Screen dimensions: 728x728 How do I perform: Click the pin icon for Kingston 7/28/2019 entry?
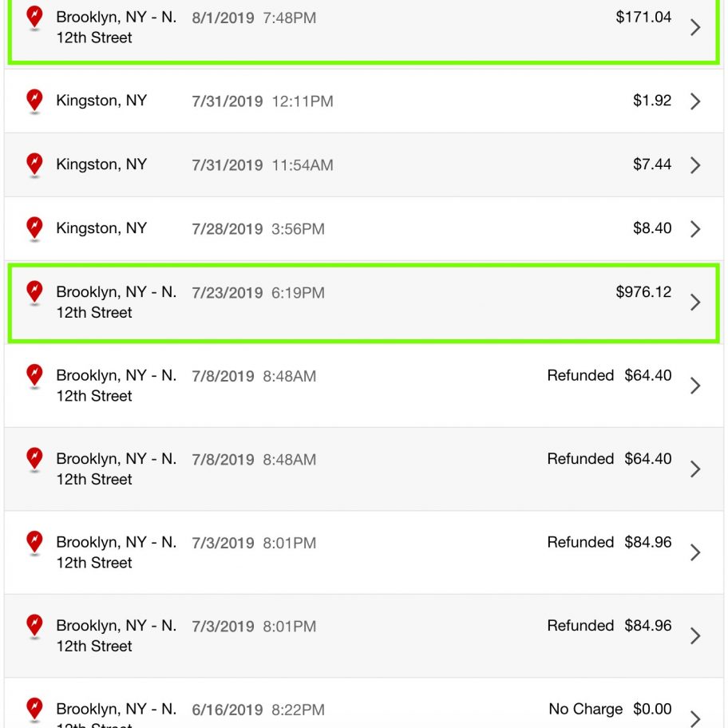click(34, 229)
